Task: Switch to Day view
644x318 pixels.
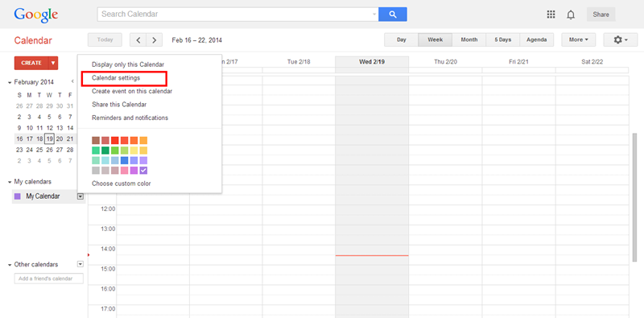Action: coord(401,40)
